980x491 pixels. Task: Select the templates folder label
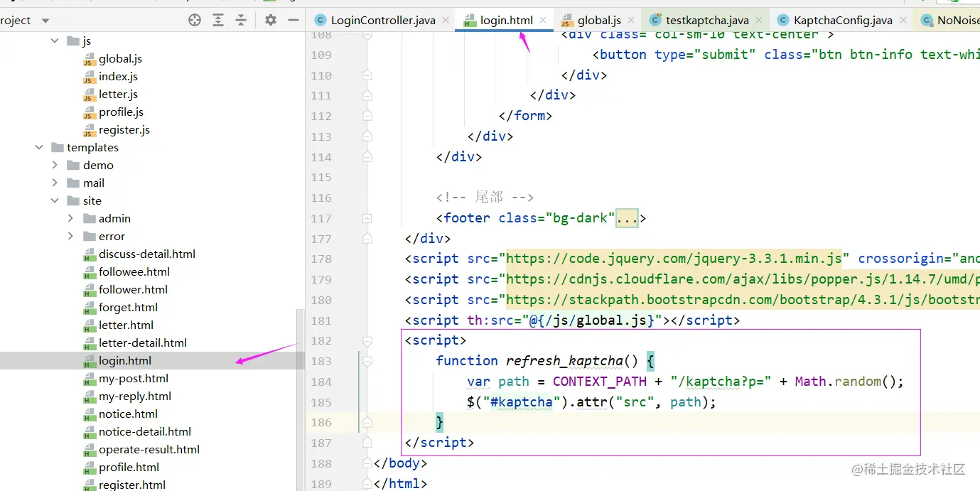pos(92,148)
